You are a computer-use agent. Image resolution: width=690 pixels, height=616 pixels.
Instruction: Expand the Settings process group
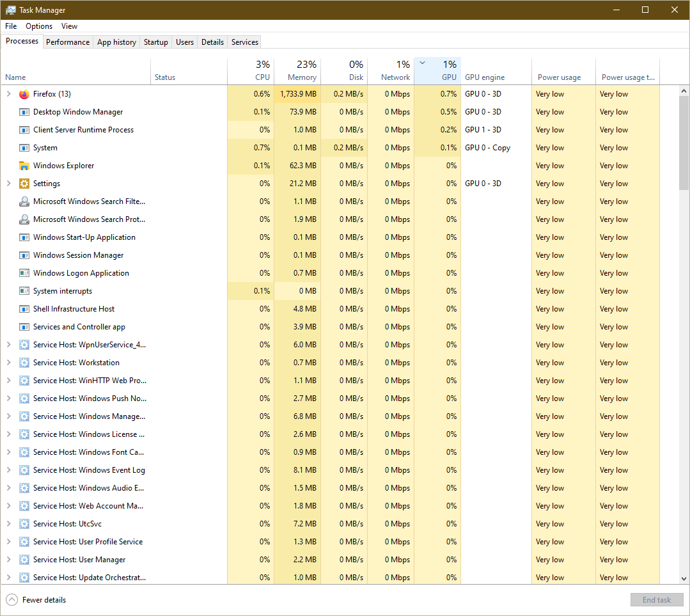(x=8, y=184)
